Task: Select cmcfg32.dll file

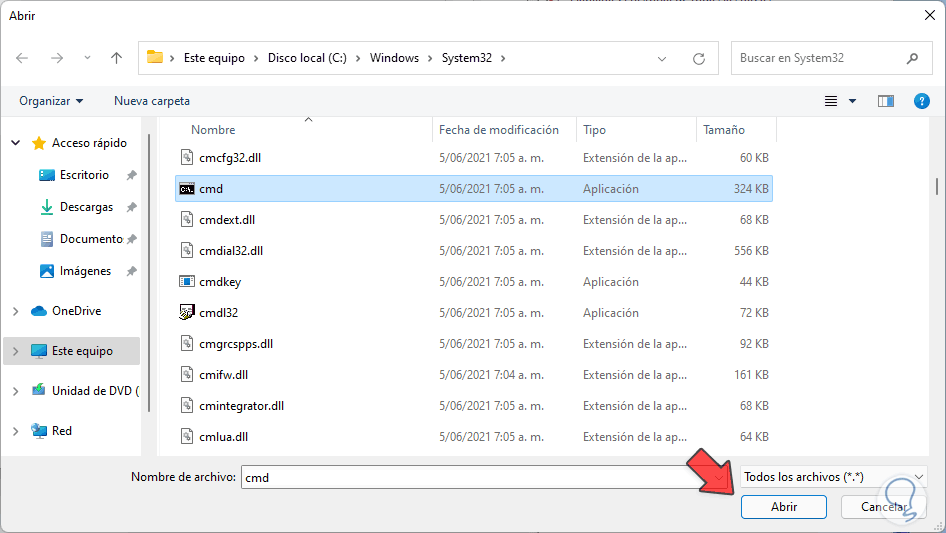Action: [x=230, y=158]
